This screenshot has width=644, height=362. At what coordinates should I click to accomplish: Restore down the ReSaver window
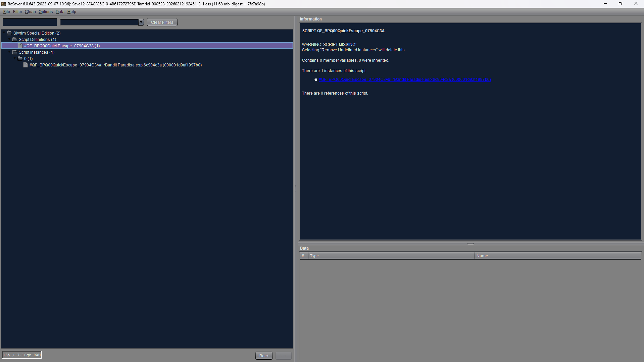pyautogui.click(x=621, y=4)
